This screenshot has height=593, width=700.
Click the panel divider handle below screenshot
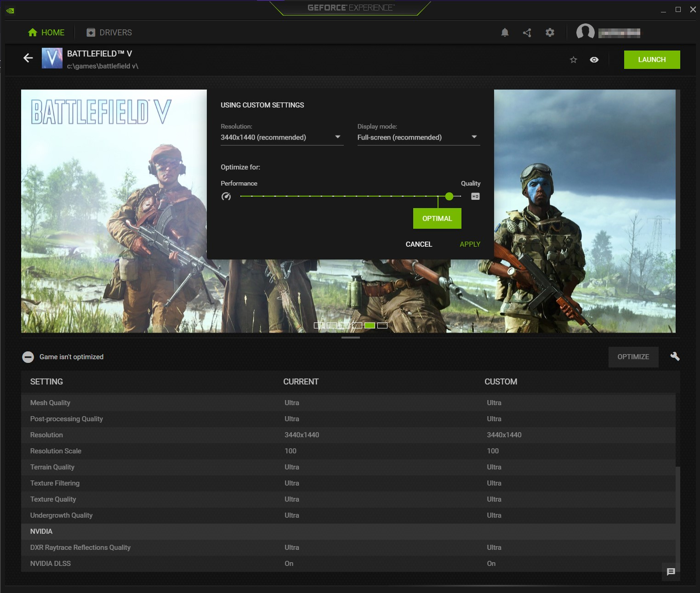point(351,338)
